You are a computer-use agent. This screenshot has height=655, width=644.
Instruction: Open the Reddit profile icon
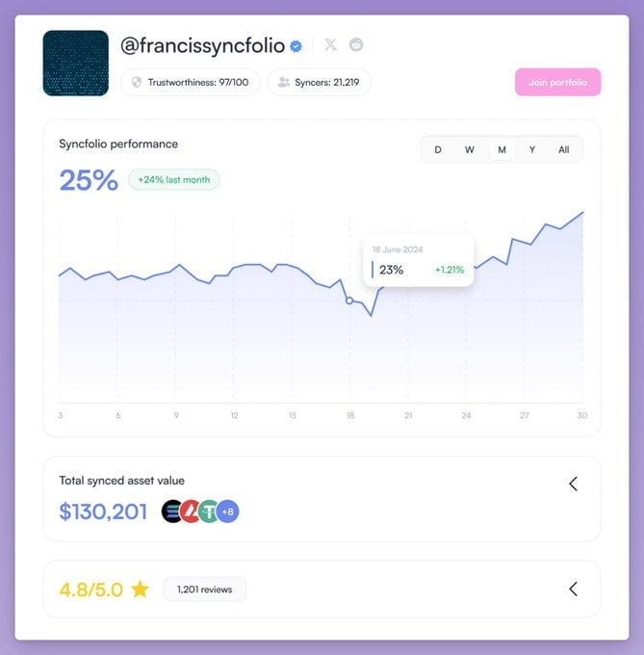356,44
